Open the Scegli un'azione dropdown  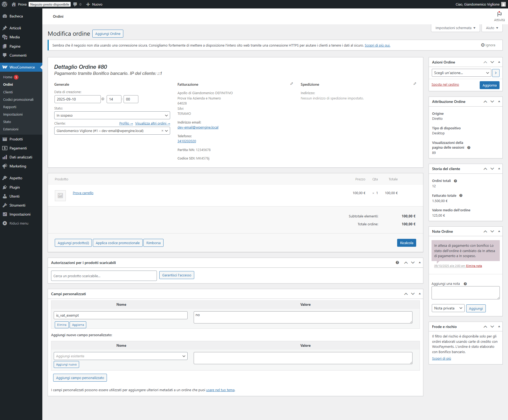[461, 73]
